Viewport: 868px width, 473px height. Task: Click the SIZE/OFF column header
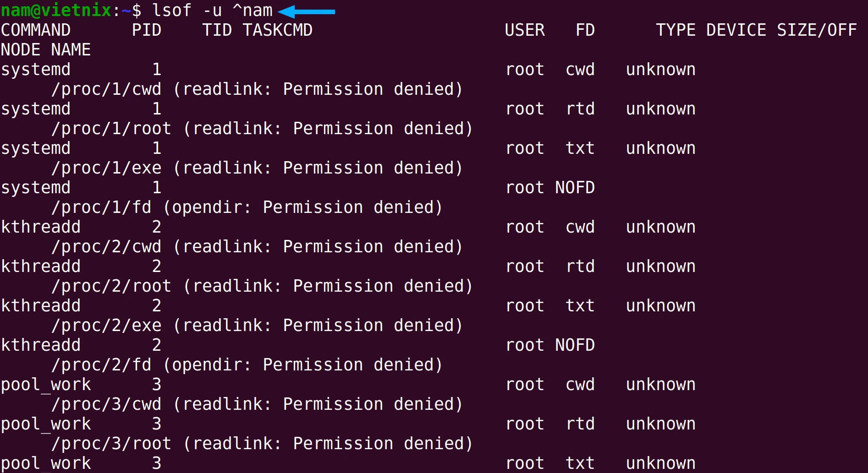coord(817,30)
